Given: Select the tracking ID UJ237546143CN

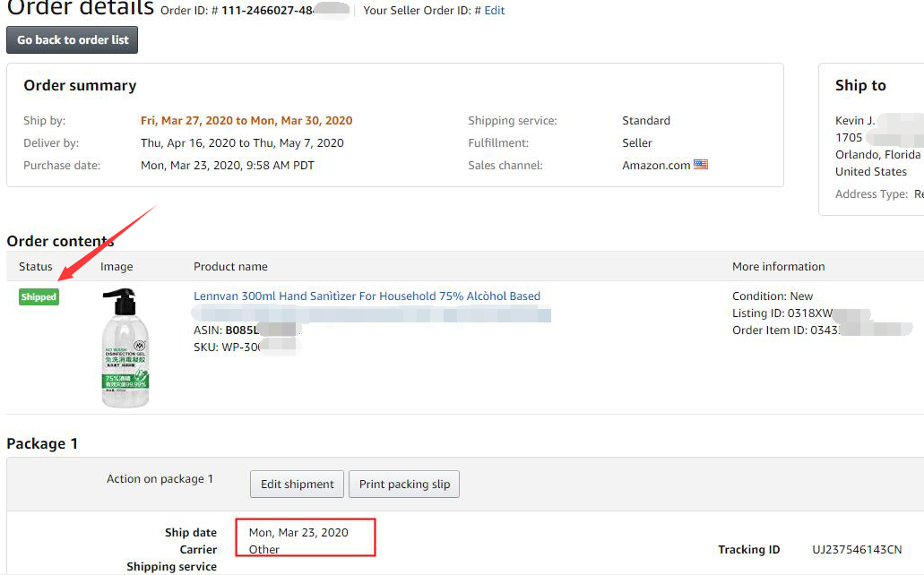Looking at the screenshot, I should pyautogui.click(x=857, y=549).
